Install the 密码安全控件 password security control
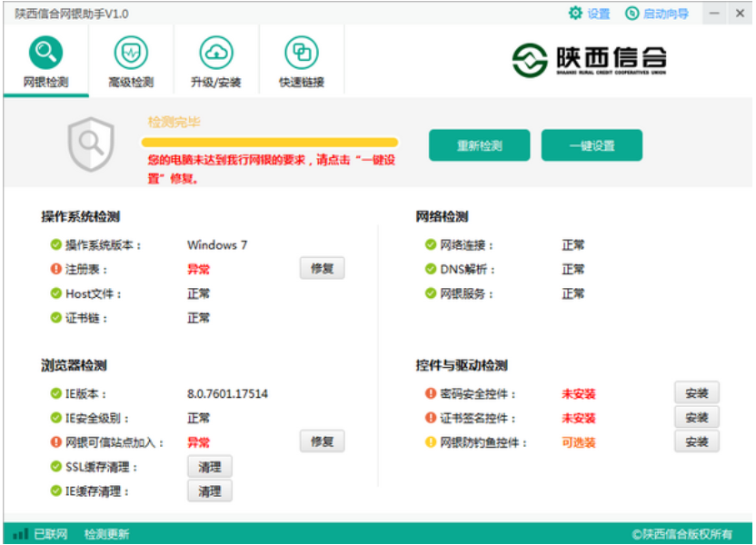Image resolution: width=756 pixels, height=545 pixels. [696, 393]
